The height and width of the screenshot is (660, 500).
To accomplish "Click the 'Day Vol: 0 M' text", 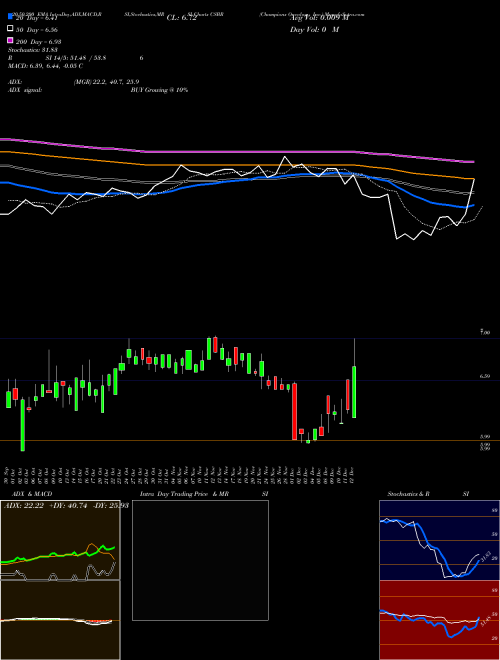I will tap(314, 30).
